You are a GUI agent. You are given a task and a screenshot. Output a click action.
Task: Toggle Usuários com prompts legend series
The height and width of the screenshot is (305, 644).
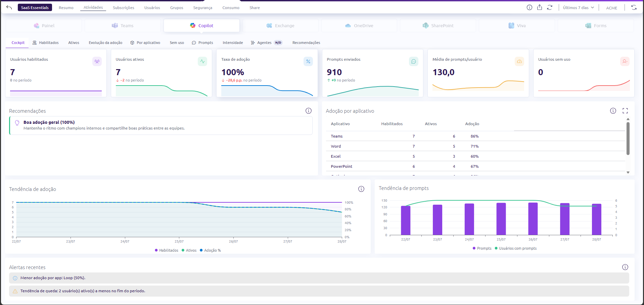click(516, 248)
